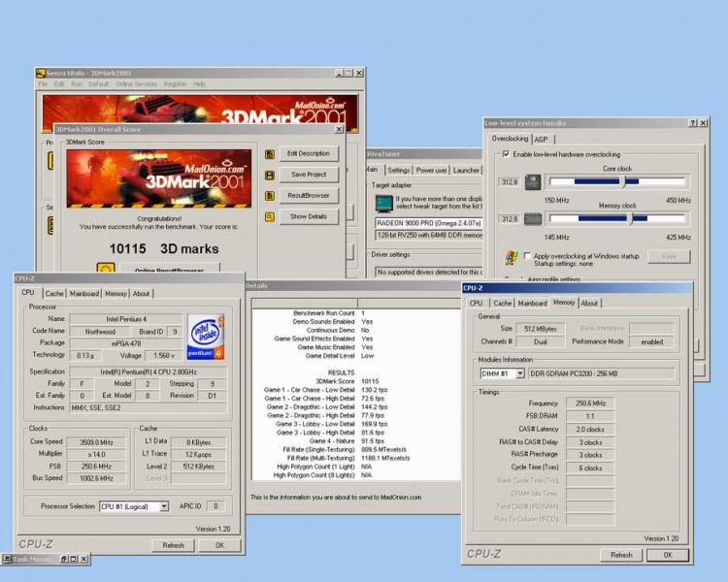The height and width of the screenshot is (582, 728).
Task: Click CAS# Latency value 2.0 clocks
Action: pyautogui.click(x=589, y=430)
